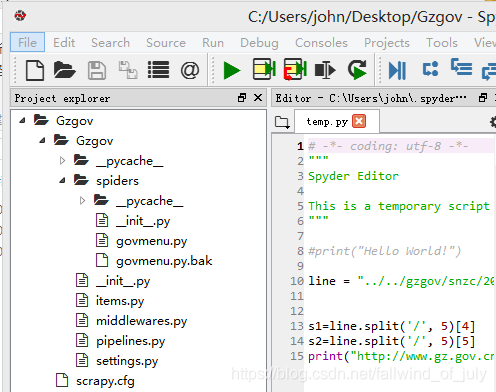This screenshot has width=496, height=392.
Task: Open the Projects menu
Action: click(387, 42)
